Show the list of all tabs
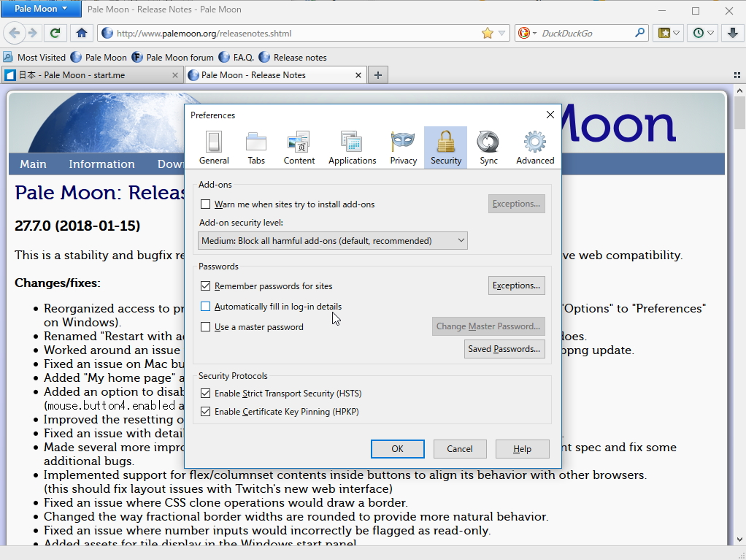 click(x=737, y=75)
